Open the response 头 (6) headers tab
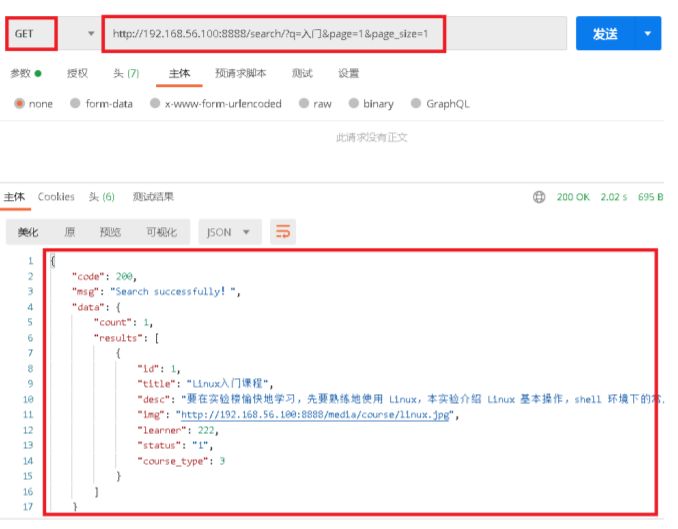 102,197
